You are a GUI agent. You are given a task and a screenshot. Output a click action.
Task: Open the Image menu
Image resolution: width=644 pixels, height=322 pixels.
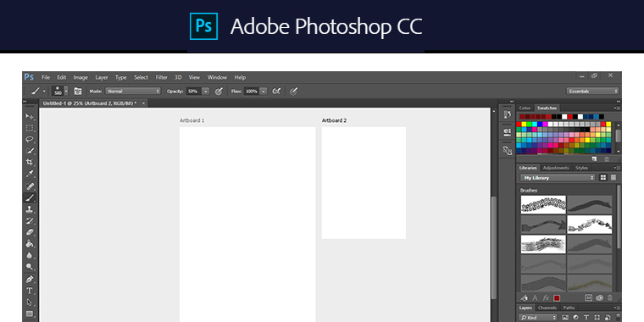tap(80, 77)
